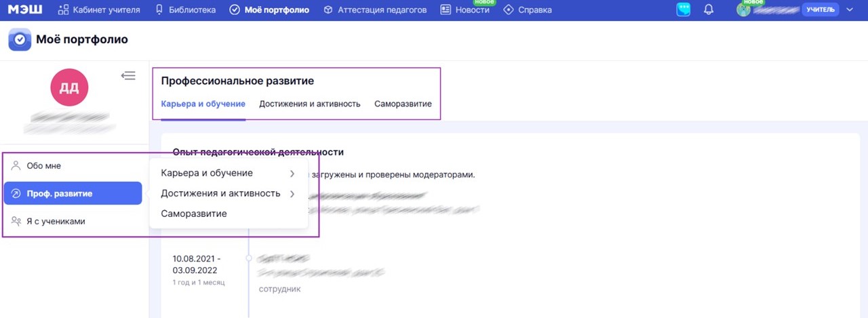Click the Моё портфолио shield icon
The height and width of the screenshot is (318, 868).
point(20,40)
